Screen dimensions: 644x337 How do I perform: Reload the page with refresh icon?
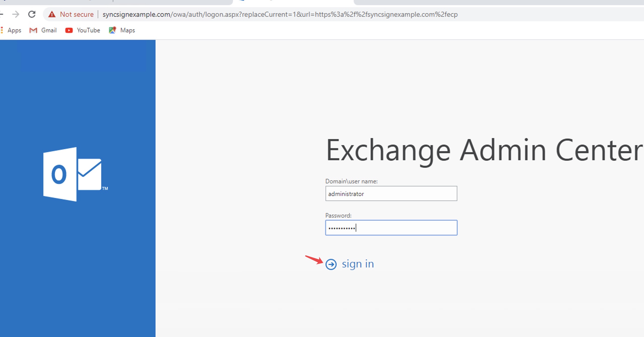pos(32,14)
